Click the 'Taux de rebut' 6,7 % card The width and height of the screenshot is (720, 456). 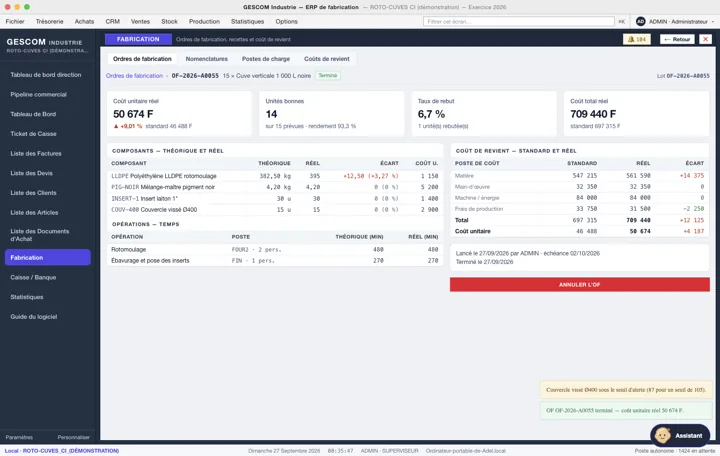tap(484, 113)
